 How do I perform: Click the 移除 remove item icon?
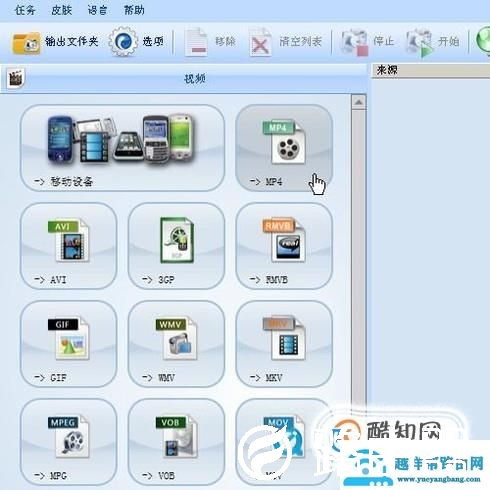point(196,42)
